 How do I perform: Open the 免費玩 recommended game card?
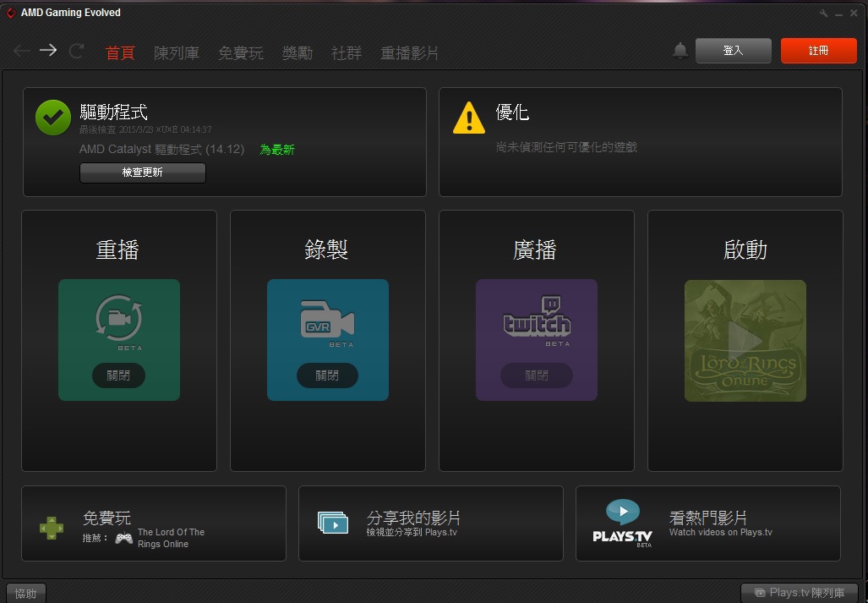(x=154, y=524)
